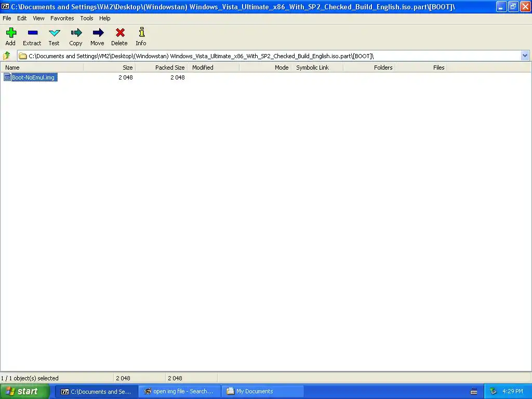532x399 pixels.
Task: Click the 4:29 PM clock
Action: [x=513, y=391]
